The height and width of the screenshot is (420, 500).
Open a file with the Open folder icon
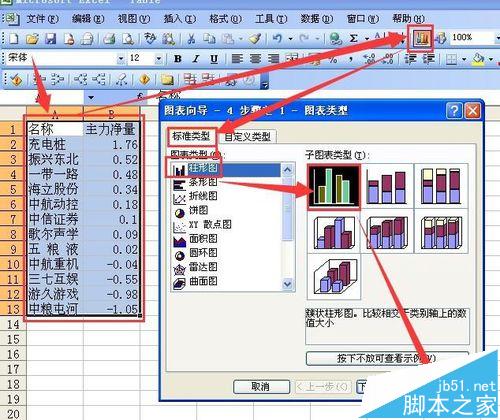click(32, 39)
